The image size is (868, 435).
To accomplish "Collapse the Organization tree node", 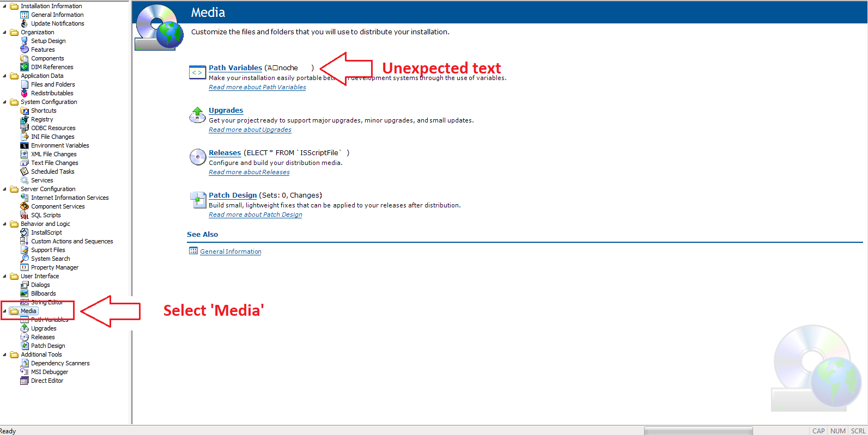I will [x=5, y=32].
